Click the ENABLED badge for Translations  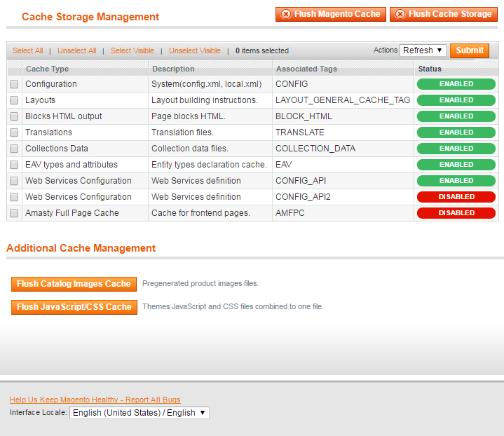[456, 132]
